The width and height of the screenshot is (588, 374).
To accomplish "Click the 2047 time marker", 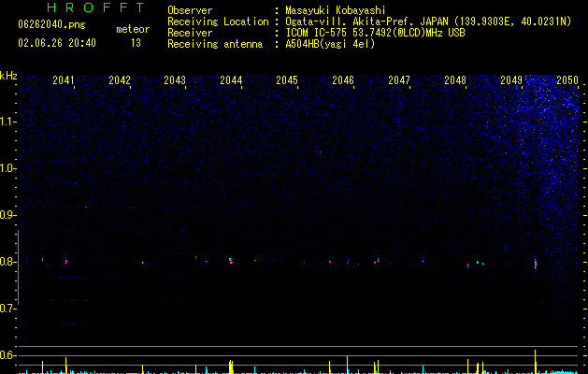I will tap(399, 79).
